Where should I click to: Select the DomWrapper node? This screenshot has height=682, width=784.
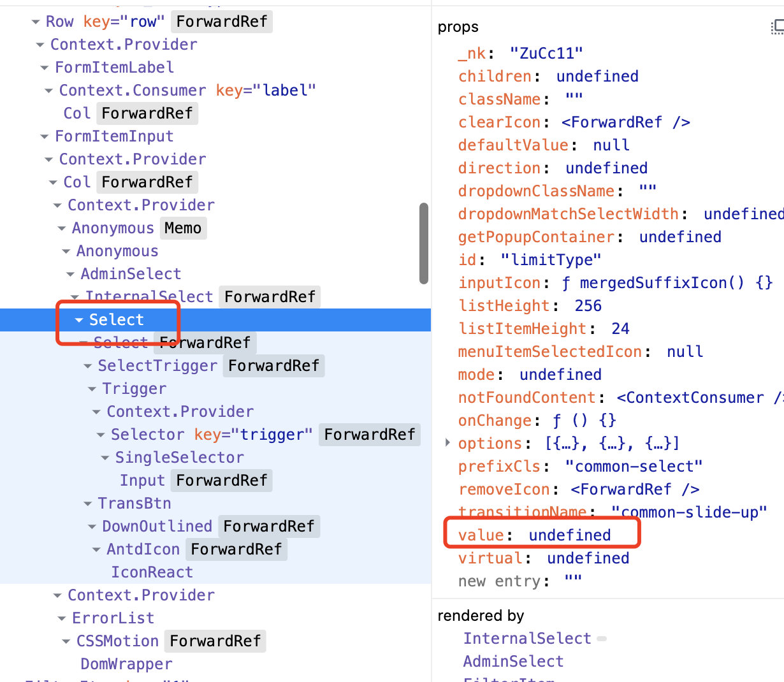click(x=126, y=664)
